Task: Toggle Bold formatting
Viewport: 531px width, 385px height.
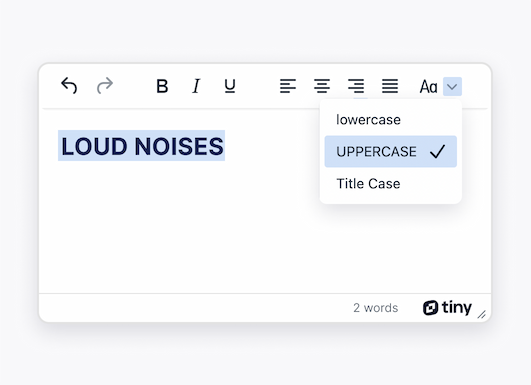Action: (162, 86)
